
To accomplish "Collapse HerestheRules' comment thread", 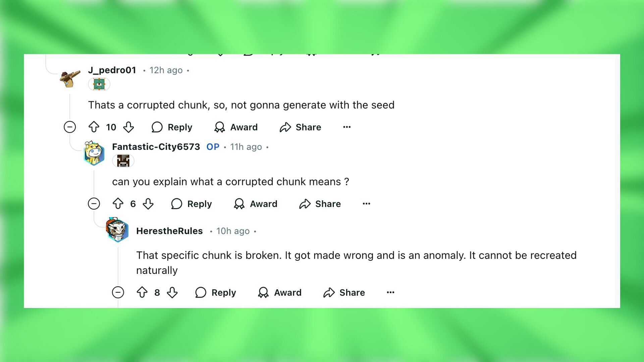I will 118,292.
